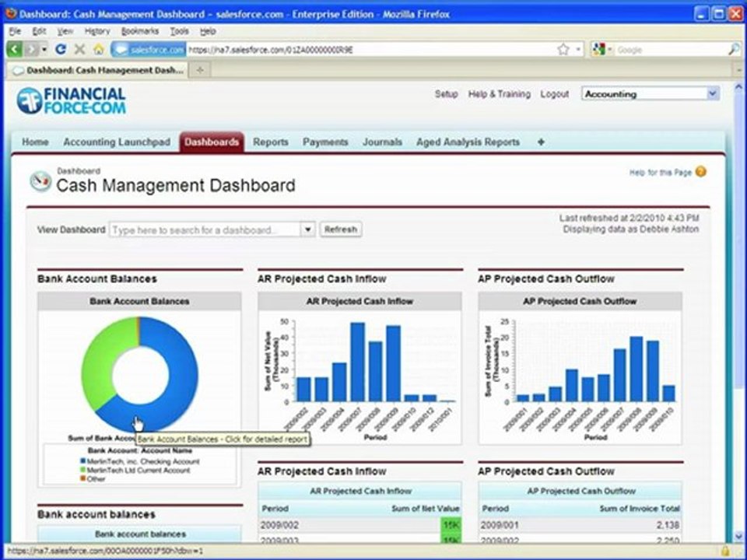Click the Firefox back arrow button
This screenshot has width=747, height=560.
[x=15, y=49]
